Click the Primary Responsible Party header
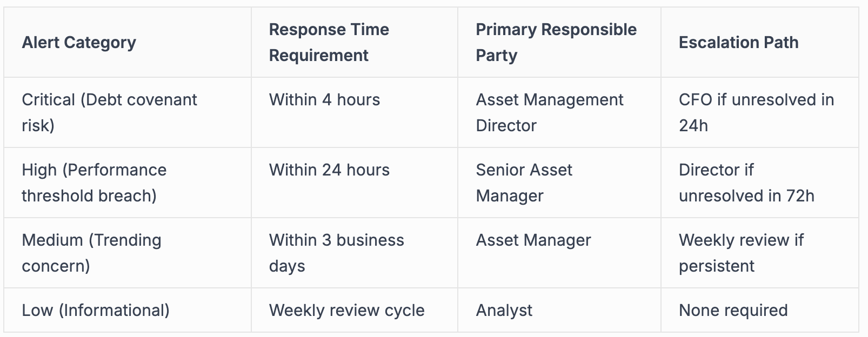The width and height of the screenshot is (868, 337). (556, 42)
